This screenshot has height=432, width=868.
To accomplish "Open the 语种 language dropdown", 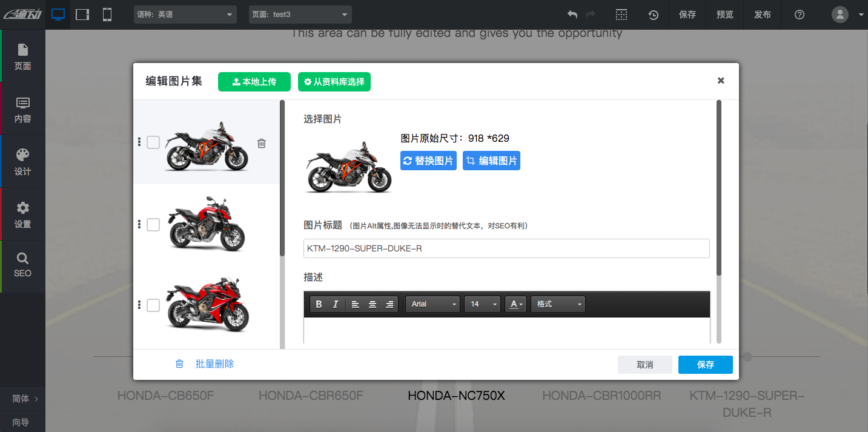I will [185, 15].
